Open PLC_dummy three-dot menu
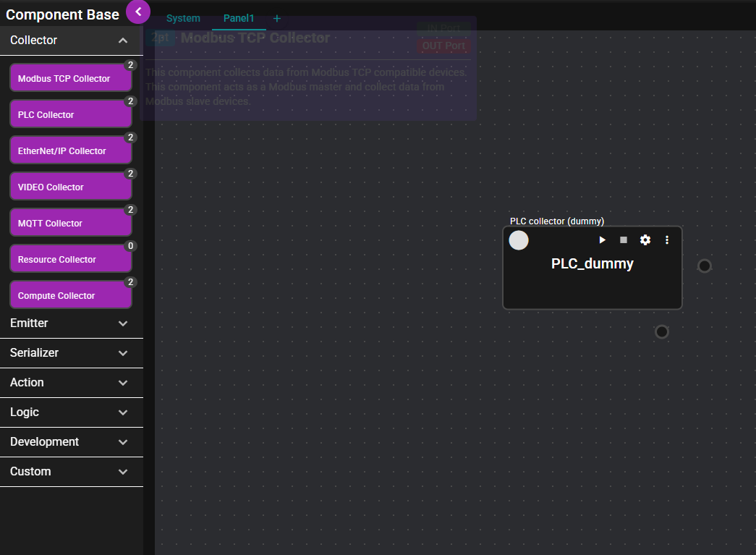Screen dimensions: 756x555 pos(667,240)
